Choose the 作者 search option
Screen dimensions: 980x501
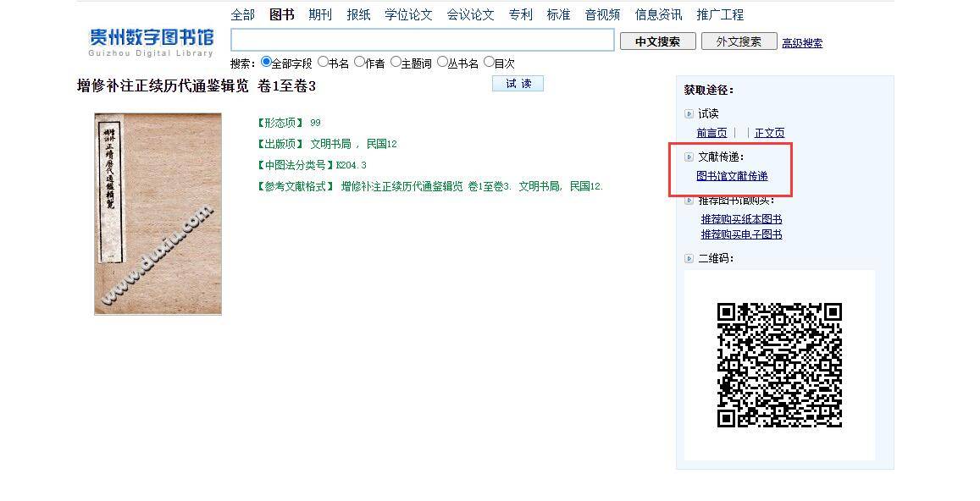pos(359,62)
